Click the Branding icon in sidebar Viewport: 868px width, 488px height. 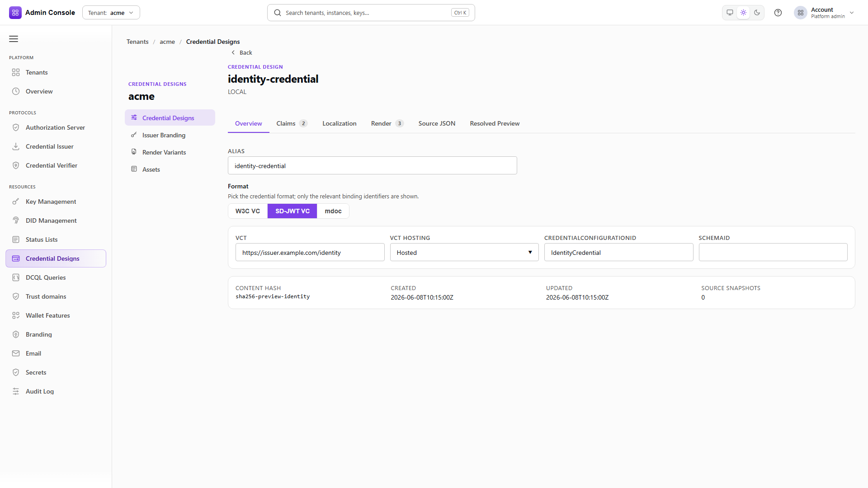[16, 334]
